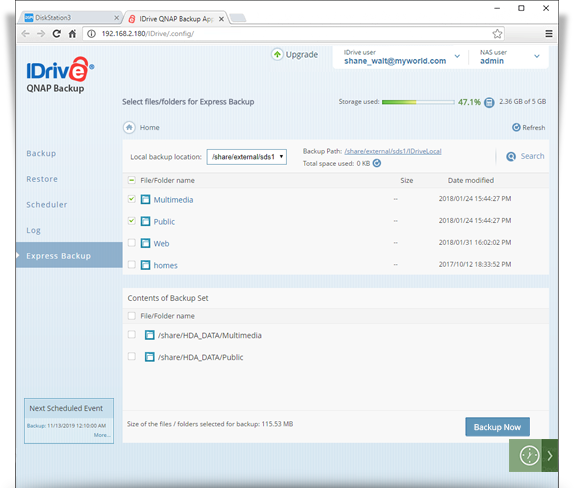The width and height of the screenshot is (574, 488).
Task: Go back in browser history
Action: (x=25, y=34)
